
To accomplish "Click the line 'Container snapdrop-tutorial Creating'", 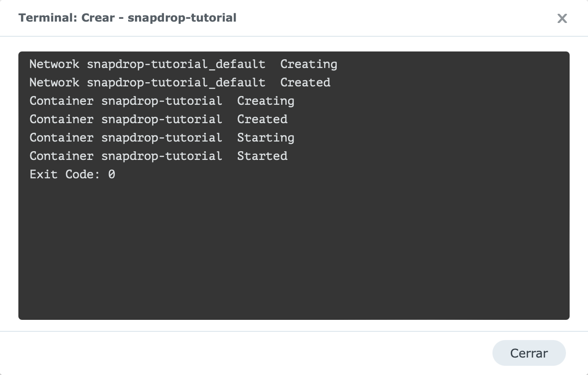I will pos(162,101).
